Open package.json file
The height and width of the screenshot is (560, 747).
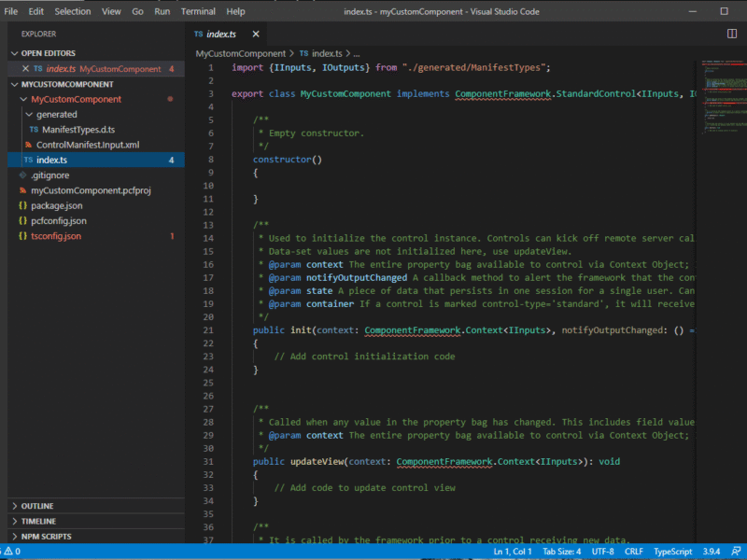pos(56,205)
